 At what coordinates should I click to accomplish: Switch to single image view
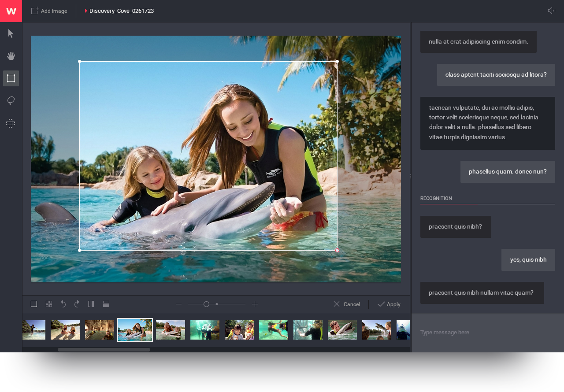tap(34, 304)
